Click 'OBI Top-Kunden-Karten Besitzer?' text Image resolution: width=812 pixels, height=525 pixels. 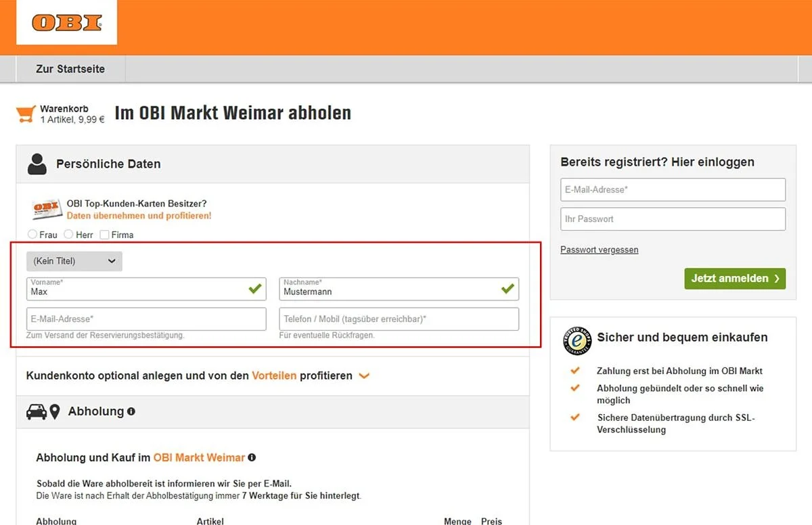[x=137, y=204]
